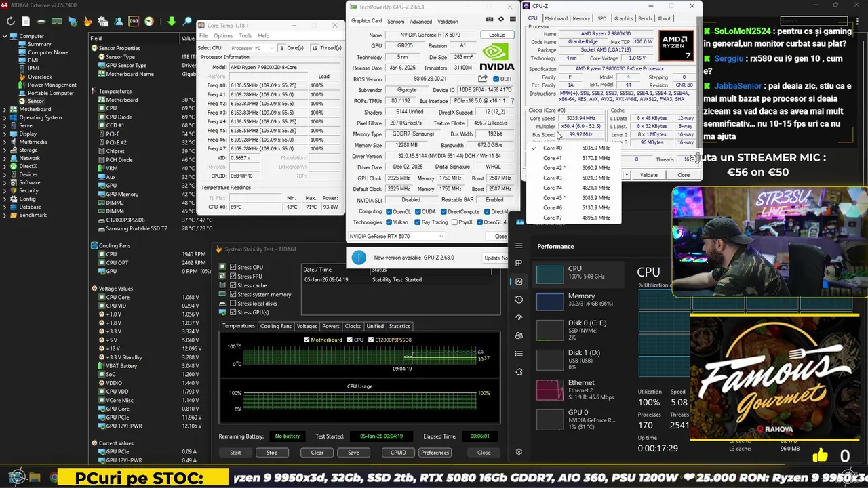Open the Report page icon in AIDA64 toolbar
The height and width of the screenshot is (488, 868).
point(26,21)
